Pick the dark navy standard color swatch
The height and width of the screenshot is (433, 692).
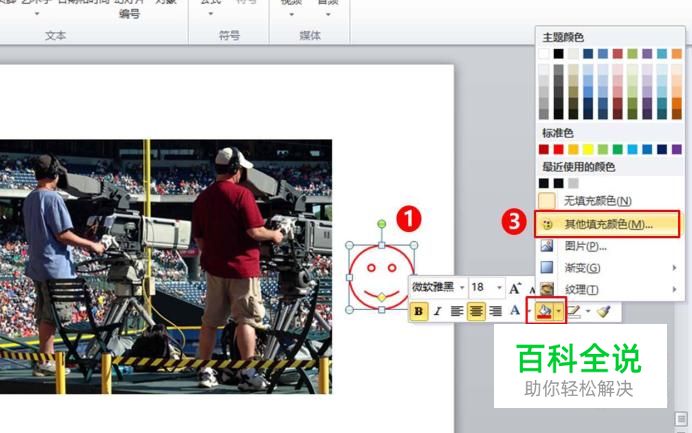pyautogui.click(x=662, y=149)
